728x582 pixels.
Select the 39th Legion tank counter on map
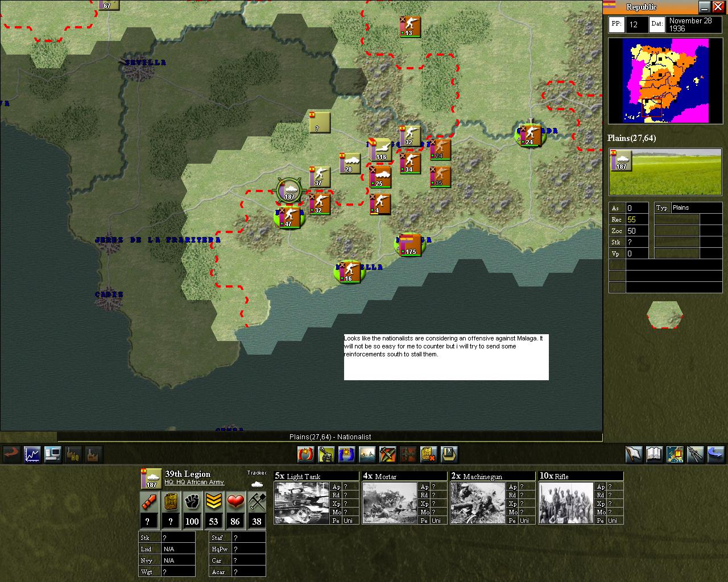(289, 190)
